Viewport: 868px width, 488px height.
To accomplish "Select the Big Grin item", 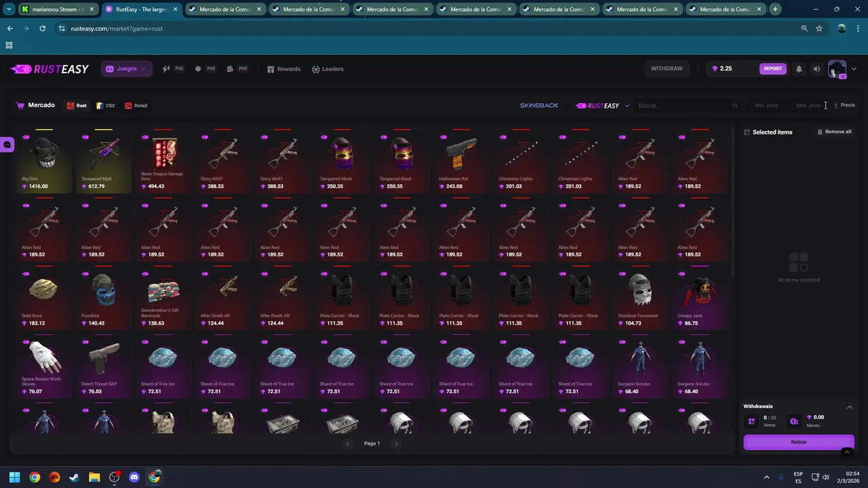I will 44,161.
